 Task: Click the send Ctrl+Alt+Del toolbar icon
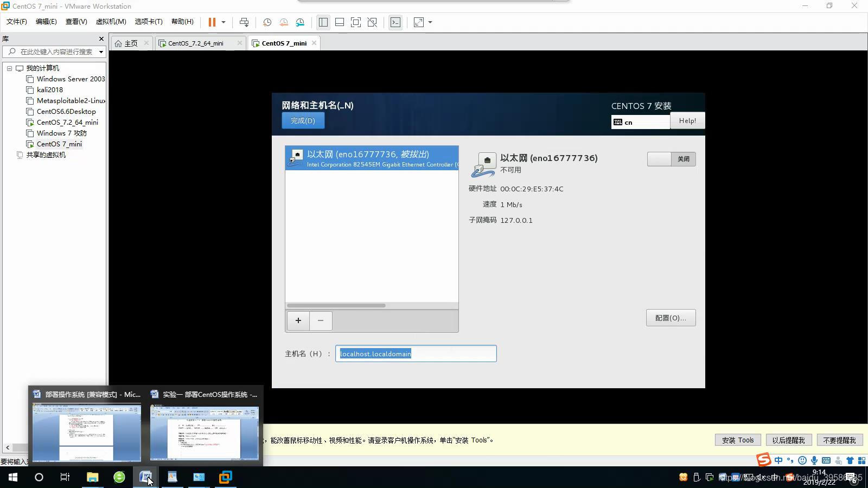click(x=244, y=22)
